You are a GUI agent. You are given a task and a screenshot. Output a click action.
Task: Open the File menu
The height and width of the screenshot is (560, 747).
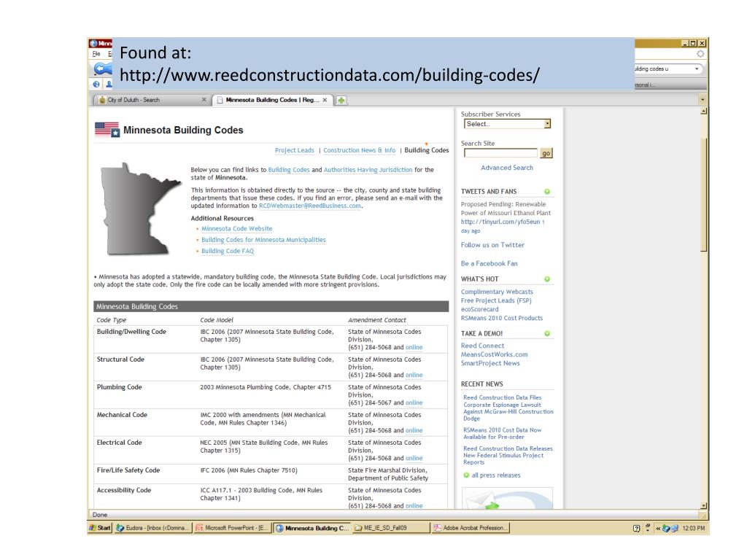(96, 54)
